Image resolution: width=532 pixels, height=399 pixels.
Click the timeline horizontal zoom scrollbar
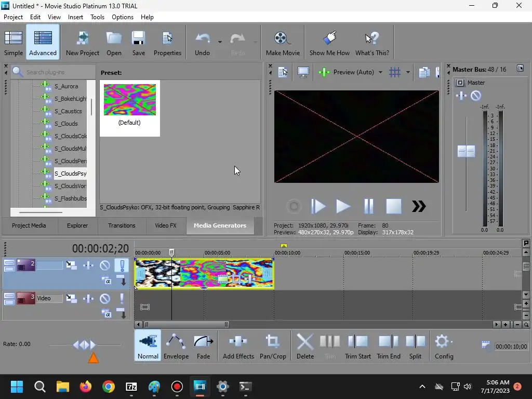pyautogui.click(x=187, y=325)
